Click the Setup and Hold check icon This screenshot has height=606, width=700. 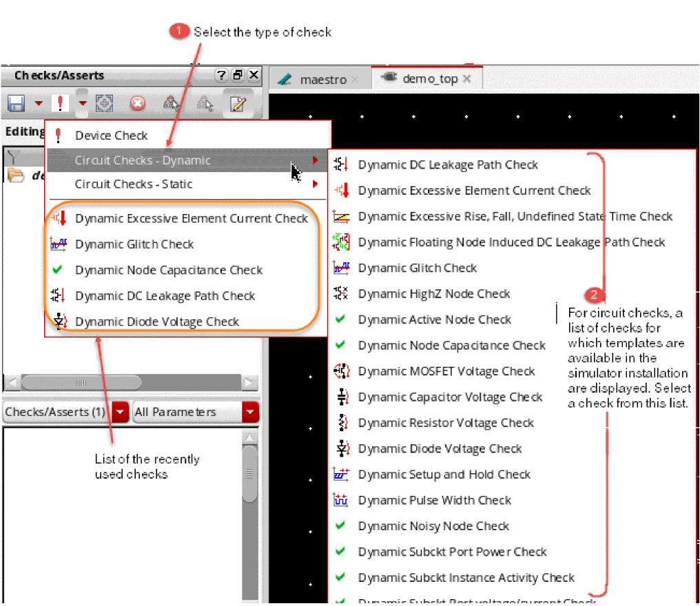click(x=342, y=474)
